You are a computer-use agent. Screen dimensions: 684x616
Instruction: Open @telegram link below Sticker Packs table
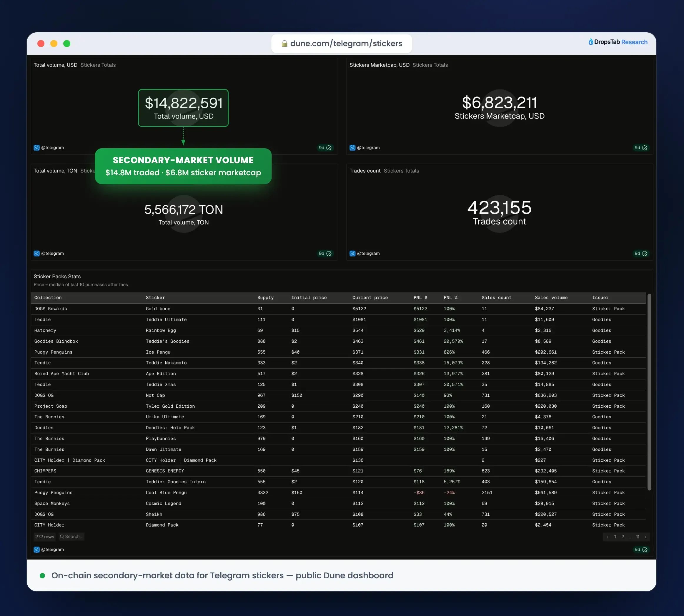pyautogui.click(x=52, y=550)
